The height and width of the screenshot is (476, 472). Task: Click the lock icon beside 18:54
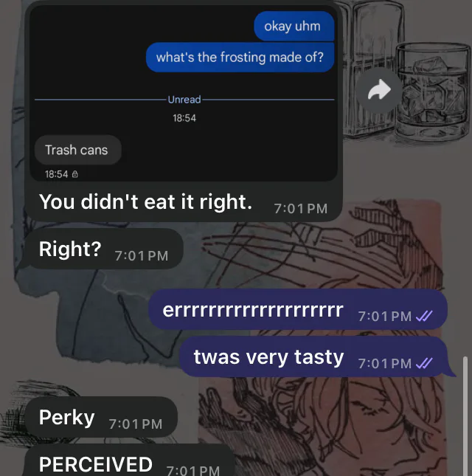(x=75, y=174)
